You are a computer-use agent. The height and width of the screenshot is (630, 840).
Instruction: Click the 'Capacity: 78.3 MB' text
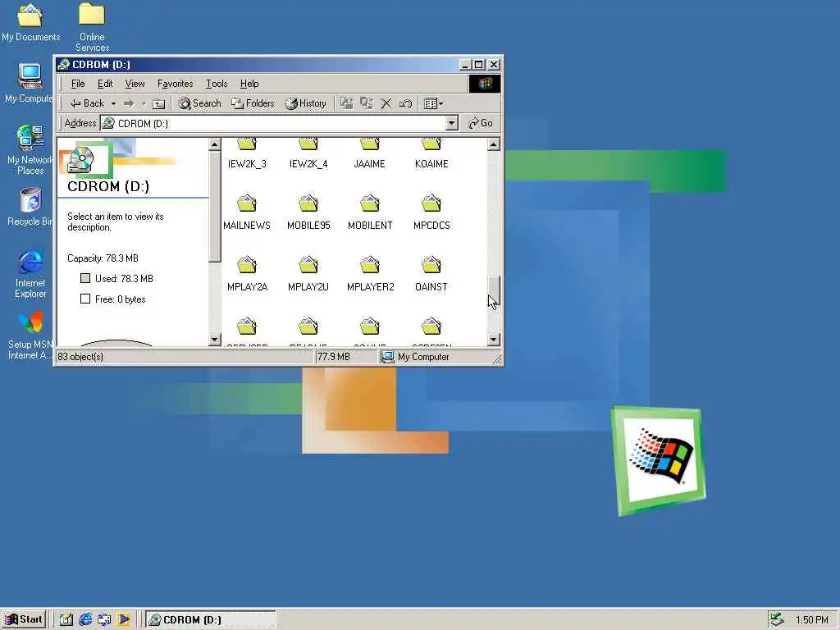(x=103, y=258)
